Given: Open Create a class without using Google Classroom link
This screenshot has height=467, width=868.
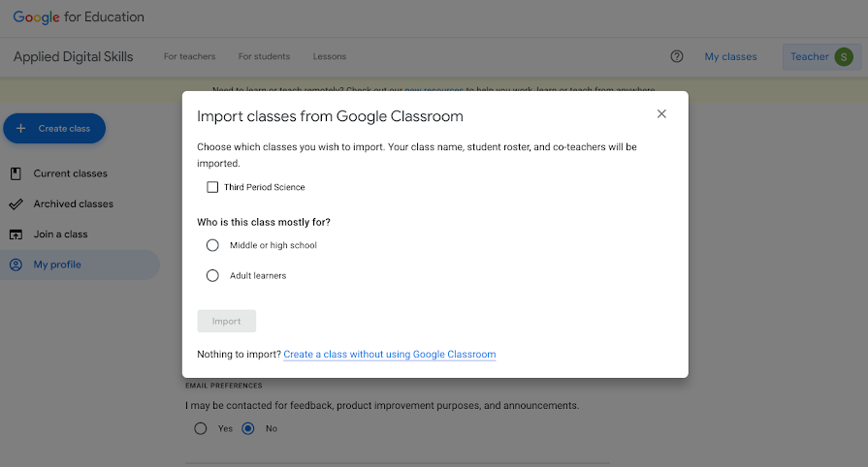Looking at the screenshot, I should coord(390,354).
